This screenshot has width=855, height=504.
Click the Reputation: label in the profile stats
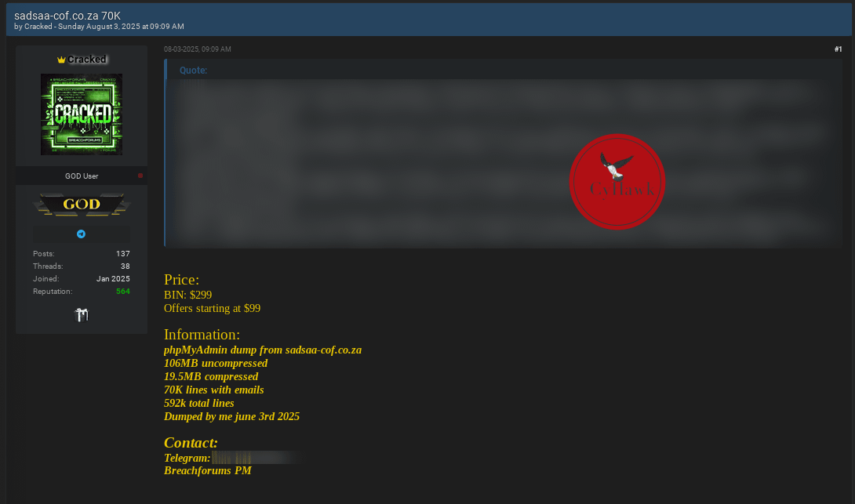pos(53,292)
